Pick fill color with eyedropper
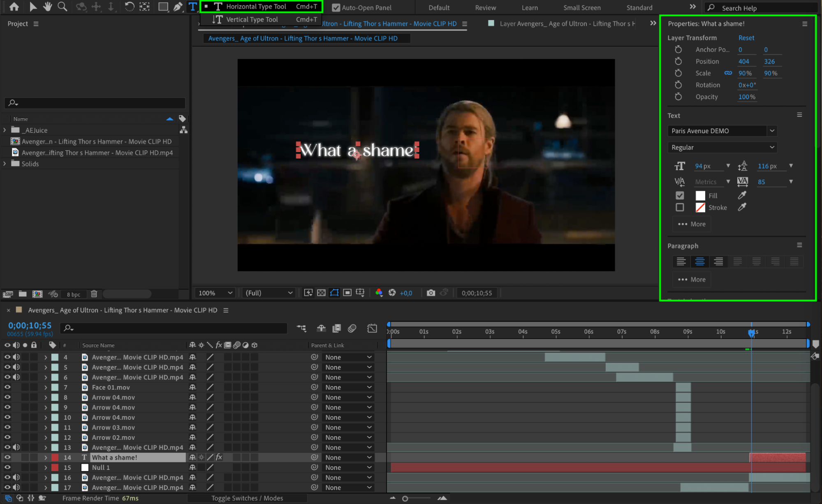 click(742, 195)
